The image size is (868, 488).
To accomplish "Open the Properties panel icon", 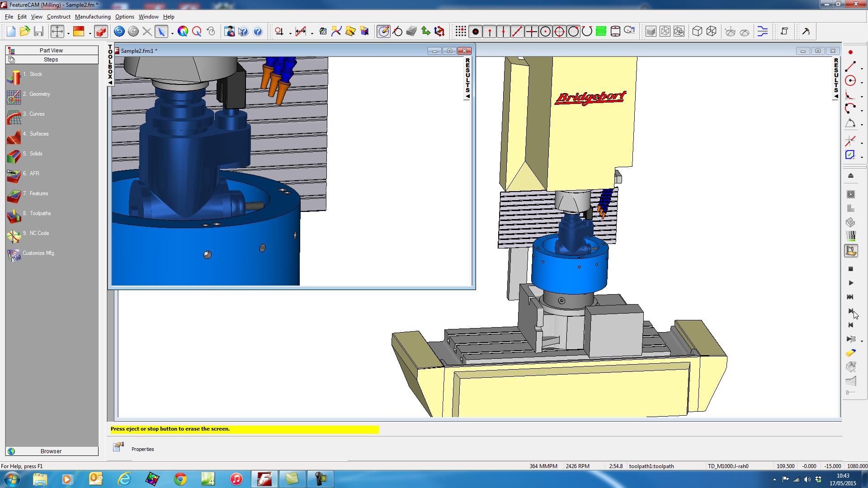I will click(x=118, y=447).
